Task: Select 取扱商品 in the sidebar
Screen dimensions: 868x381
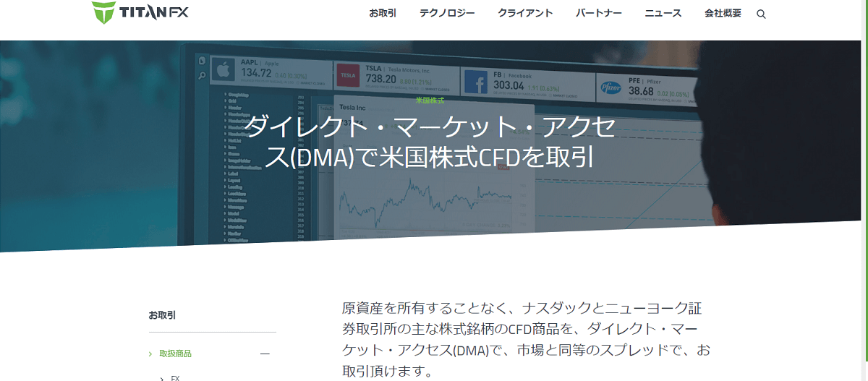Action: click(x=176, y=354)
